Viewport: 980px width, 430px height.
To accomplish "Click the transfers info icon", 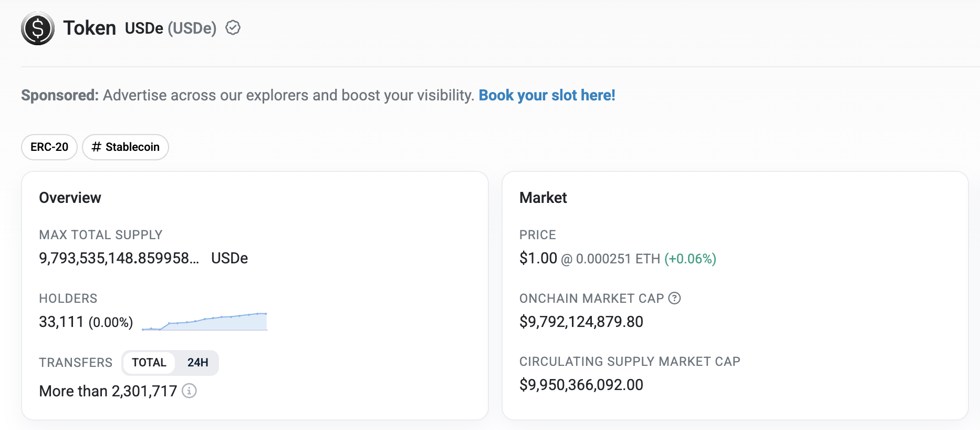I will tap(189, 391).
